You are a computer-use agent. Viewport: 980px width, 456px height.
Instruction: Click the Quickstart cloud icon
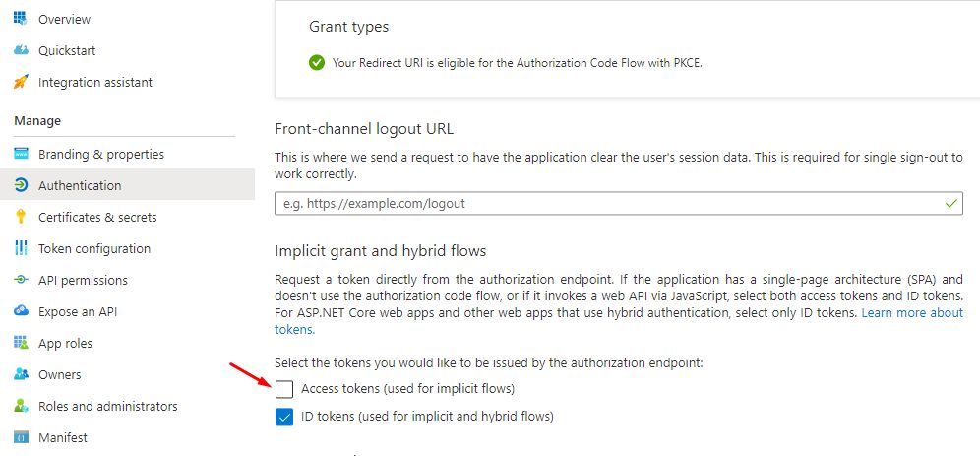click(x=21, y=50)
